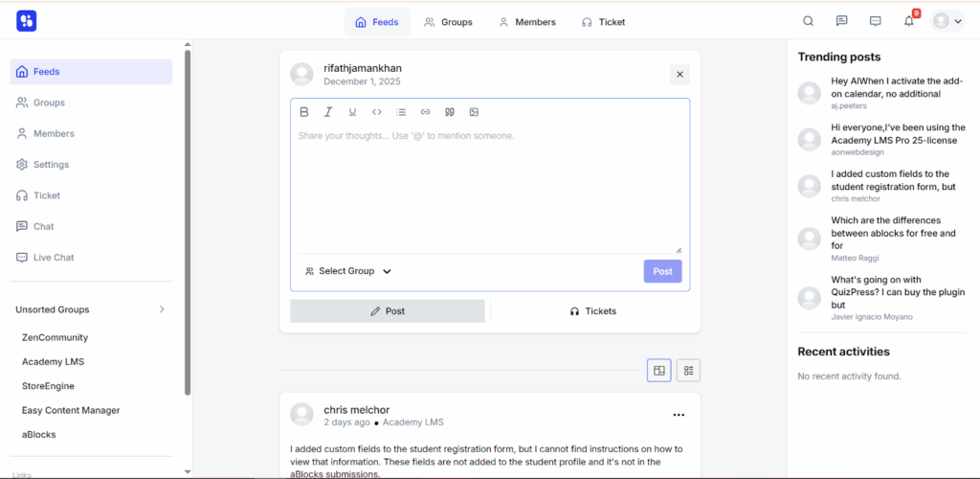This screenshot has width=980, height=479.
Task: Click Javier Ignacio Moyano author name
Action: (872, 317)
